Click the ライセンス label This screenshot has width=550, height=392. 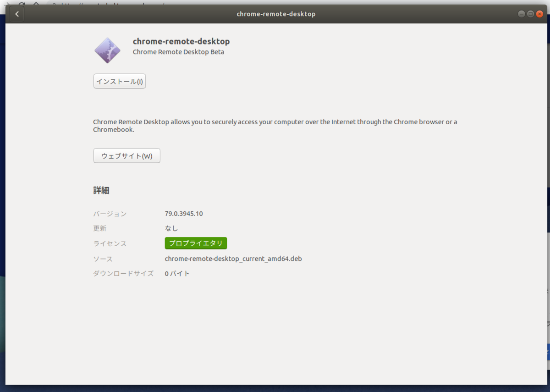point(110,243)
